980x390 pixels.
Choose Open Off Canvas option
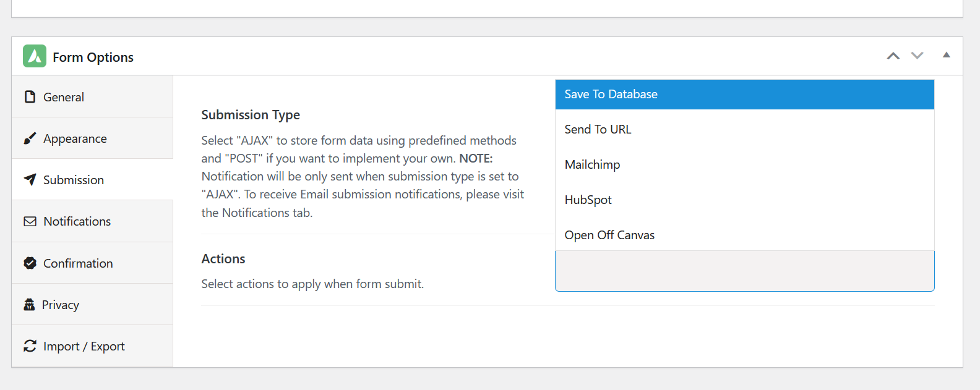[x=744, y=235]
